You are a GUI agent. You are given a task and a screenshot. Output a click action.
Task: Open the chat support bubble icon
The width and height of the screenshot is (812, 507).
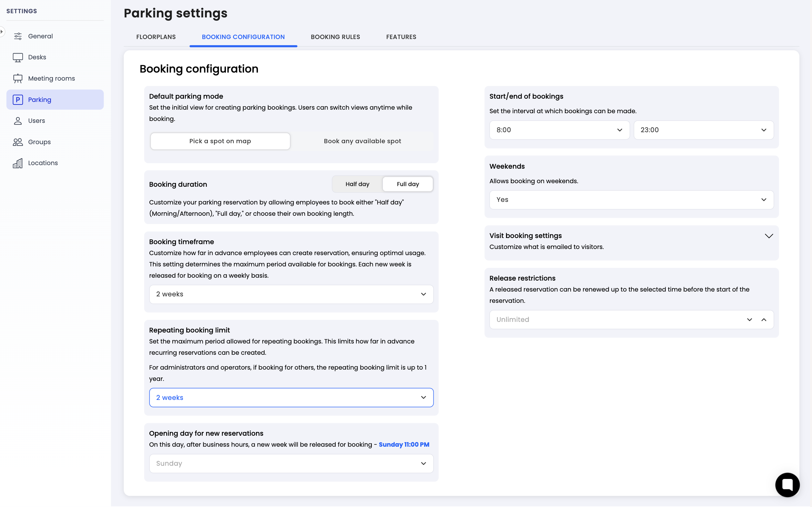[x=787, y=484]
